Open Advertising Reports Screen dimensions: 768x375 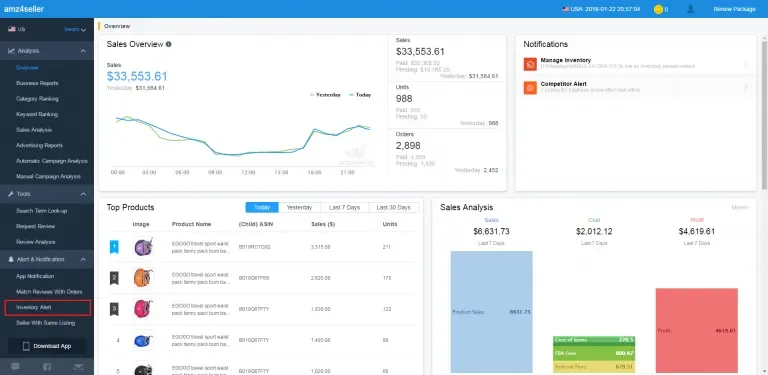[x=39, y=145]
